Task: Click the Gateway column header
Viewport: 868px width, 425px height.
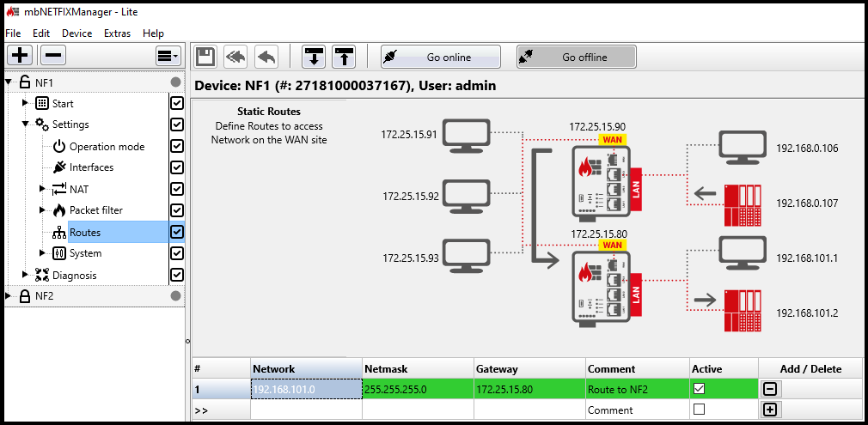Action: 529,368
